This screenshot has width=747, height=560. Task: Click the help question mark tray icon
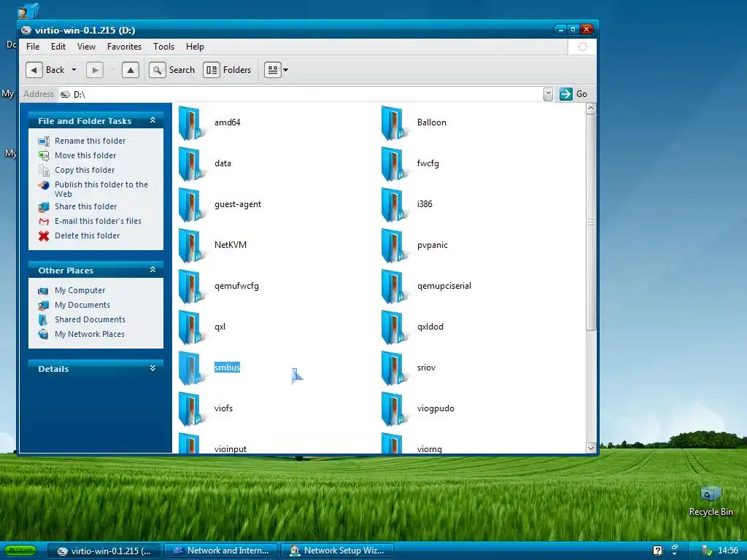[x=657, y=551]
